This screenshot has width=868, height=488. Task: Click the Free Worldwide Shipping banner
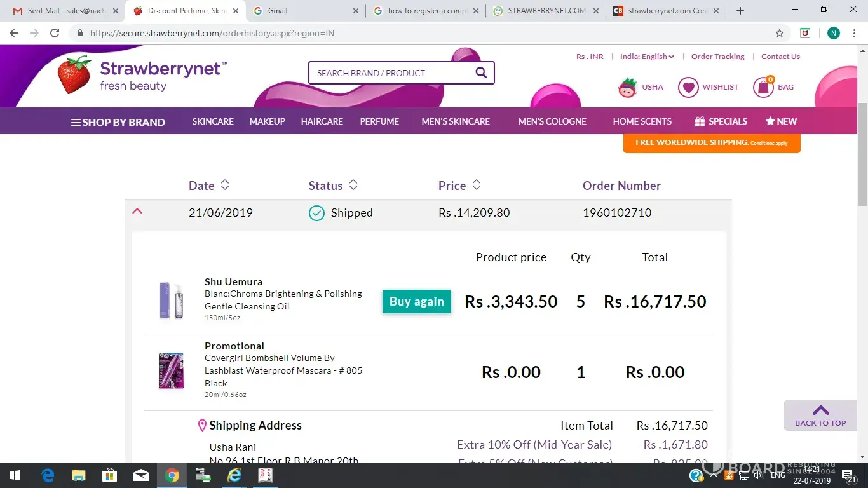pyautogui.click(x=712, y=143)
